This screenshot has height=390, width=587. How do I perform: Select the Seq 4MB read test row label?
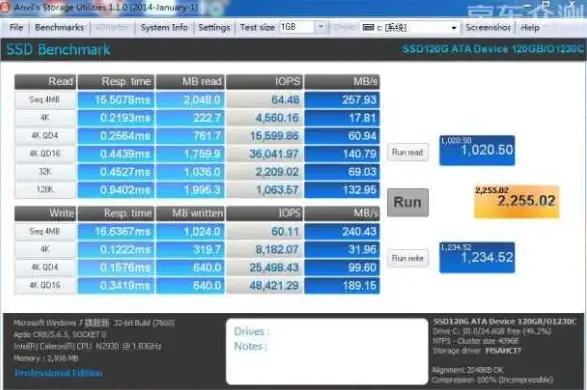pyautogui.click(x=45, y=100)
